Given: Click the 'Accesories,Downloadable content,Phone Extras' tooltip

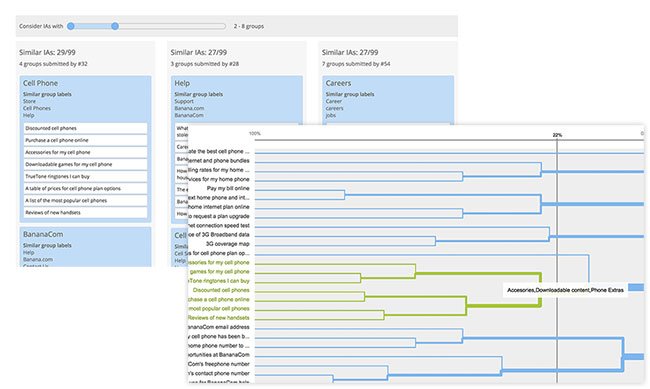Looking at the screenshot, I should coord(565,290).
